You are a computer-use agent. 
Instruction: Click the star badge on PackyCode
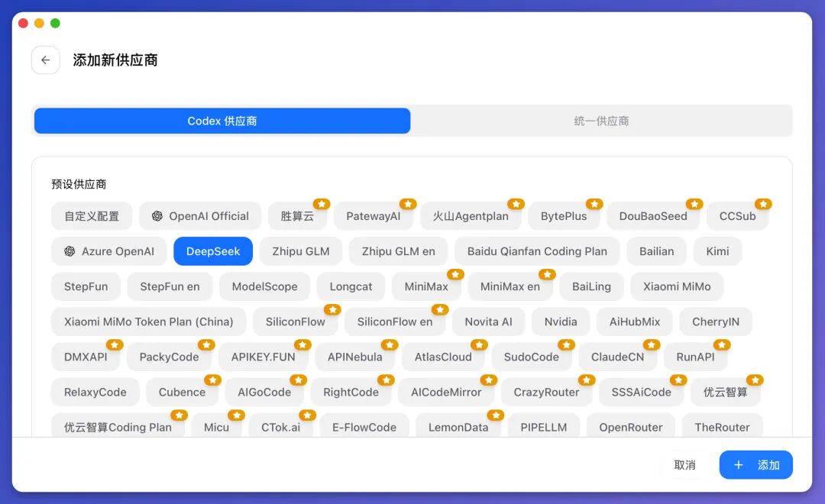click(206, 344)
